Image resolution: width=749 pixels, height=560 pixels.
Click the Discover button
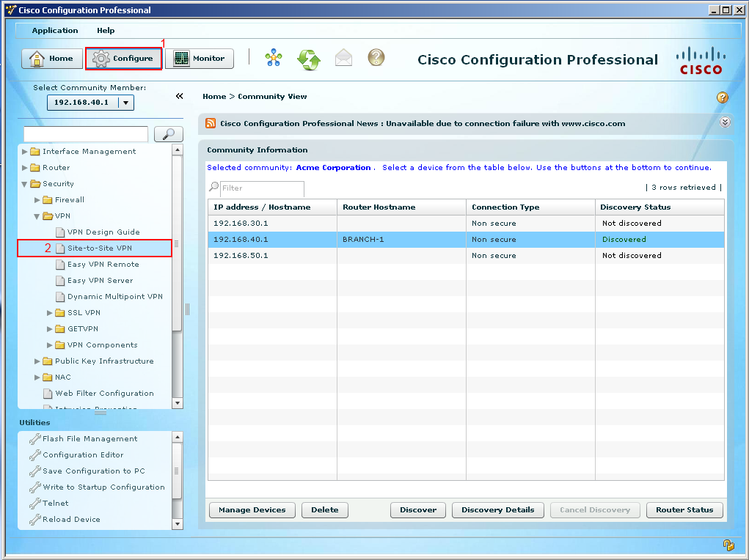point(418,510)
